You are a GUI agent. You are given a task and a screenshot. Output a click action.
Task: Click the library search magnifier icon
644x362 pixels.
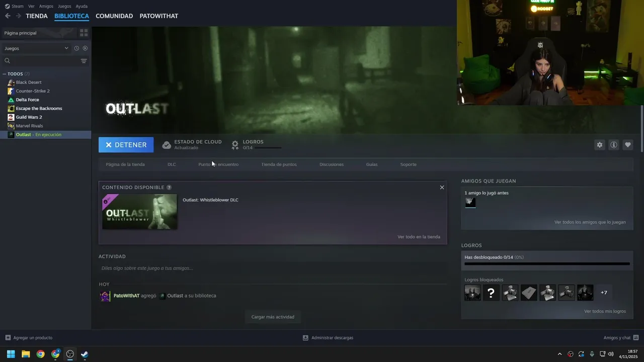tap(7, 61)
